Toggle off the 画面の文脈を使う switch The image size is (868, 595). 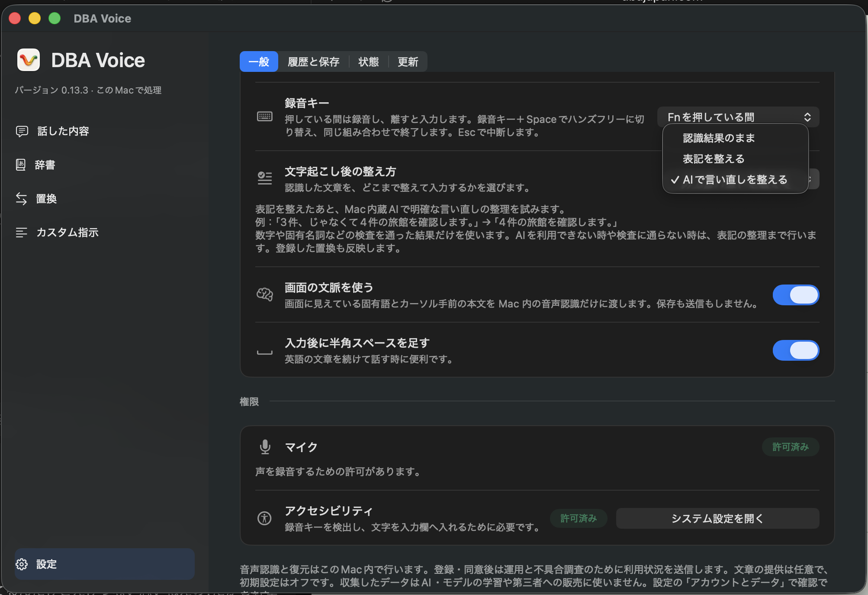pyautogui.click(x=796, y=295)
